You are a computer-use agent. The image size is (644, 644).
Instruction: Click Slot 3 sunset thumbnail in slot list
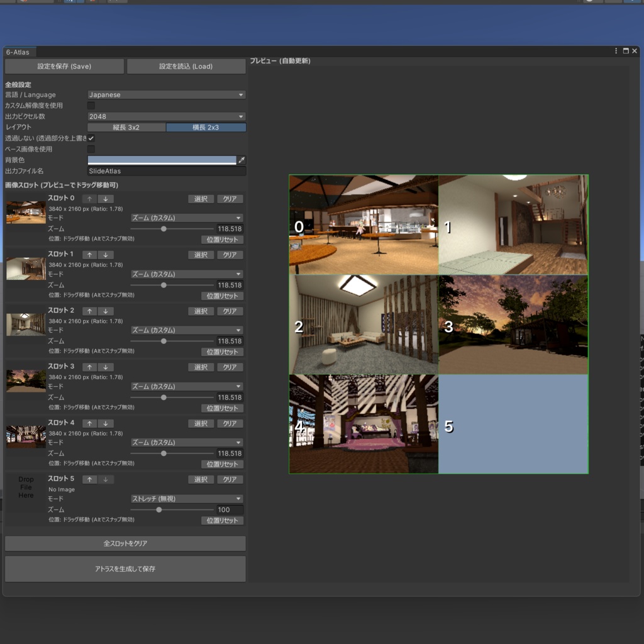click(x=26, y=380)
